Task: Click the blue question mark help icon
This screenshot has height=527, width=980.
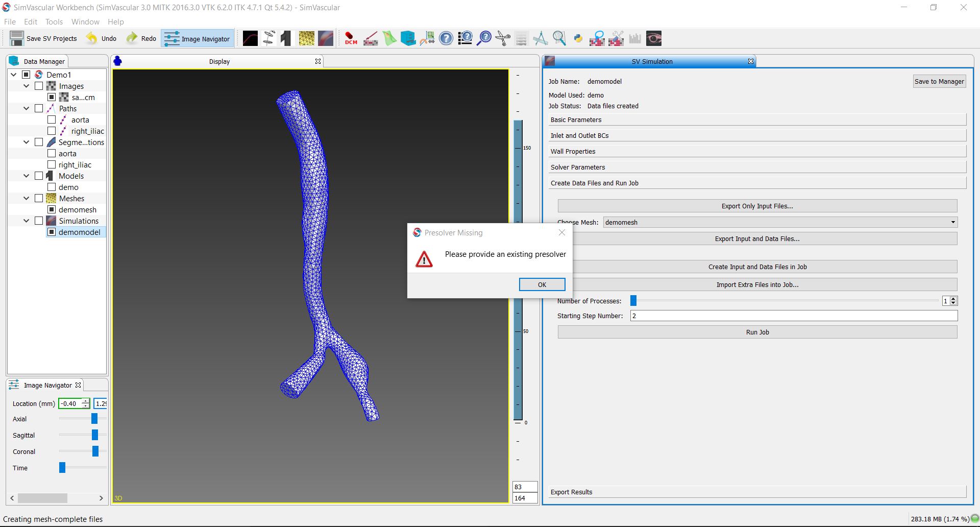Action: (446, 38)
